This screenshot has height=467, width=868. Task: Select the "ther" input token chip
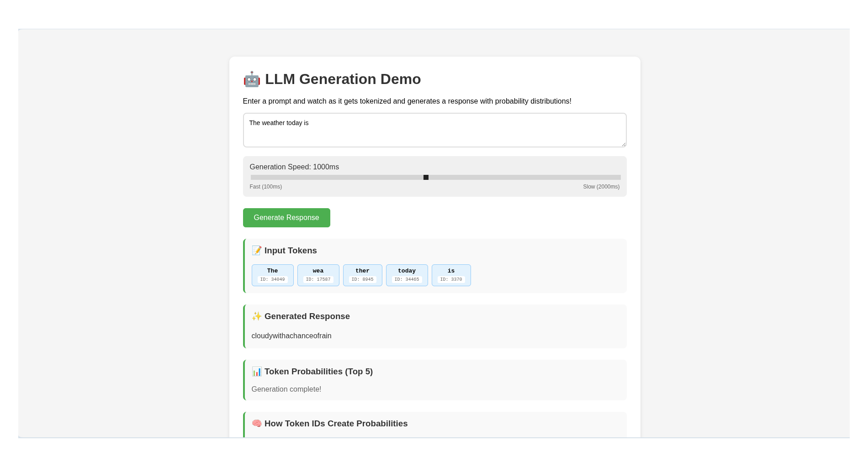click(x=362, y=275)
